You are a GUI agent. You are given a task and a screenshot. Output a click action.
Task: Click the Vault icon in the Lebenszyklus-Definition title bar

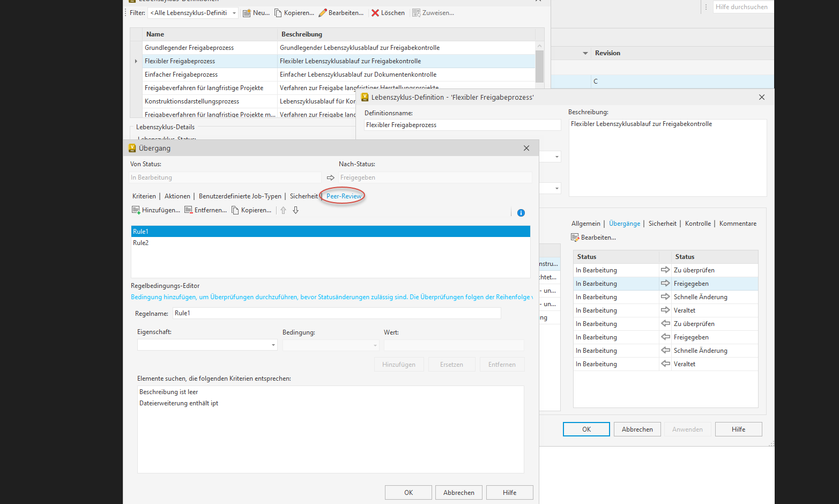click(365, 97)
